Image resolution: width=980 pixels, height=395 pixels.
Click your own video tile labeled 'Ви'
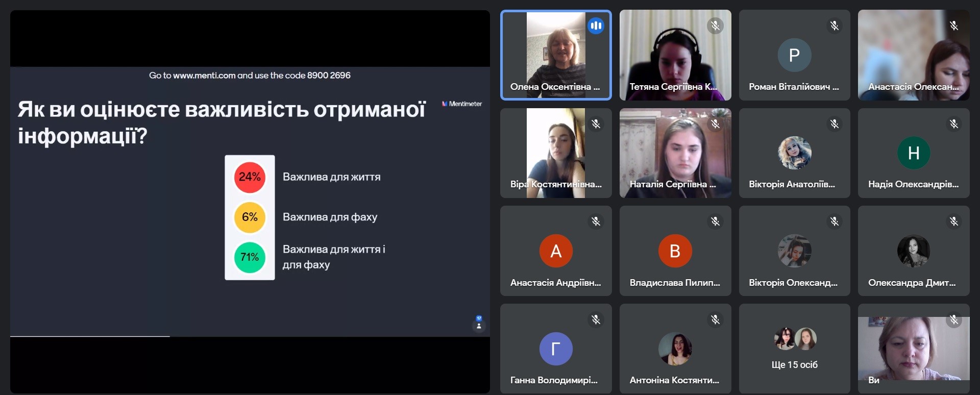pyautogui.click(x=913, y=349)
